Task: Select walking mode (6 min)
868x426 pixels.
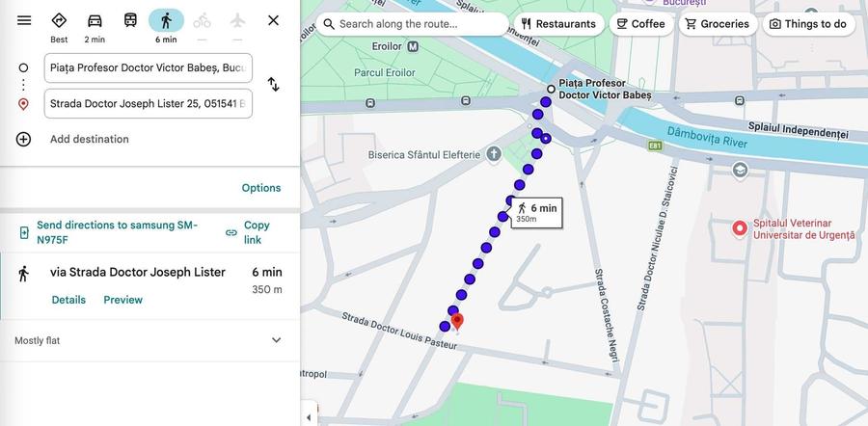Action: coord(166,21)
